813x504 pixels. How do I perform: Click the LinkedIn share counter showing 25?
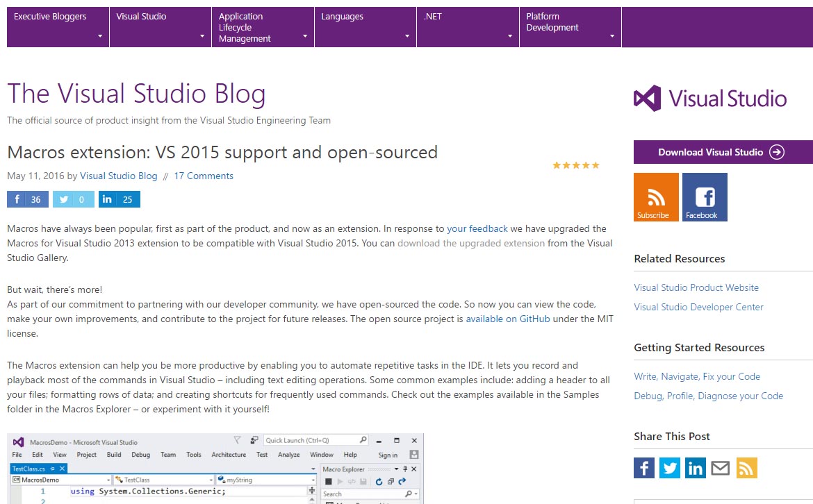[120, 199]
